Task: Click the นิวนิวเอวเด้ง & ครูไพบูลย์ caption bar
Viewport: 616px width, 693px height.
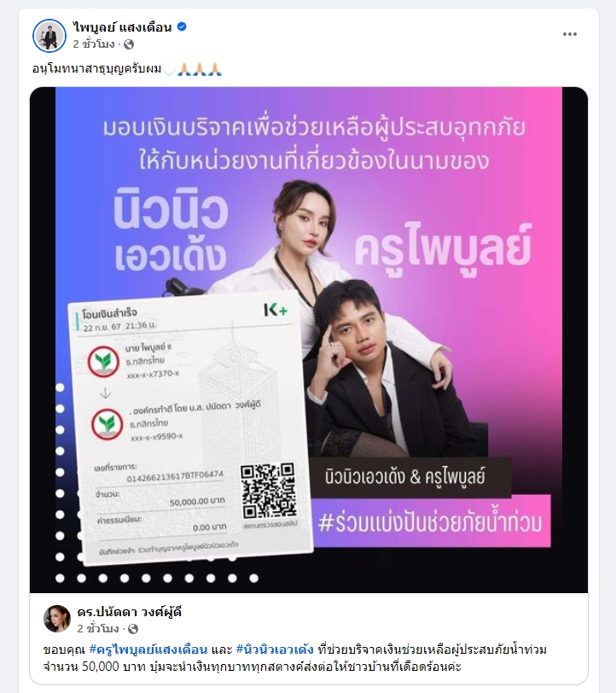Action: click(405, 477)
